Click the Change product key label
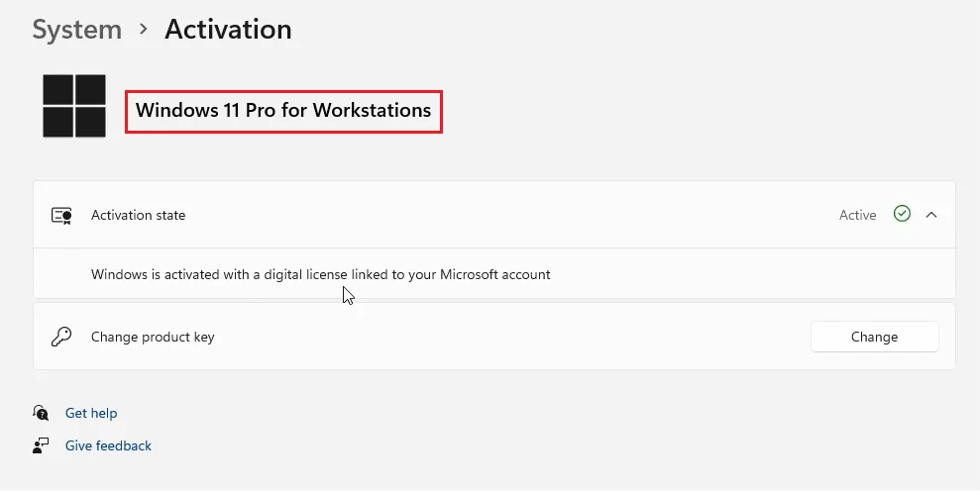 tap(153, 337)
